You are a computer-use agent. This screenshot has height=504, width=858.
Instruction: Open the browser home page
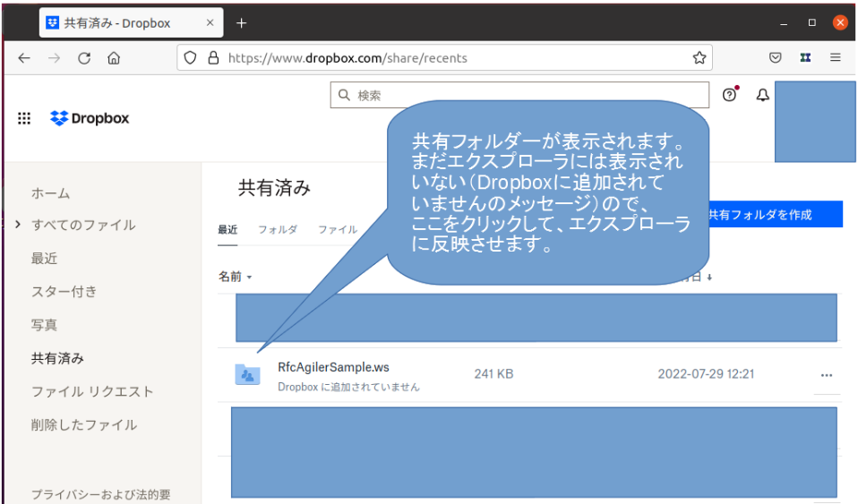point(114,58)
